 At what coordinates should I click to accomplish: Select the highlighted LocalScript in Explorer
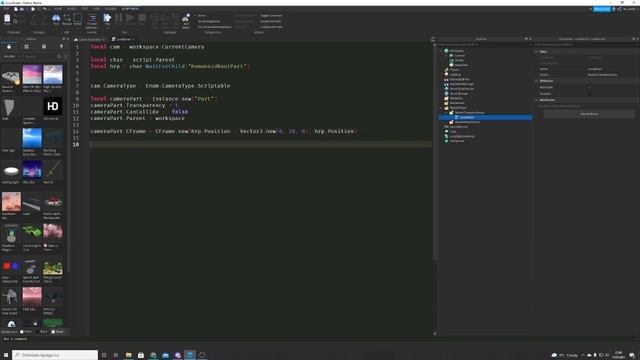(x=485, y=117)
